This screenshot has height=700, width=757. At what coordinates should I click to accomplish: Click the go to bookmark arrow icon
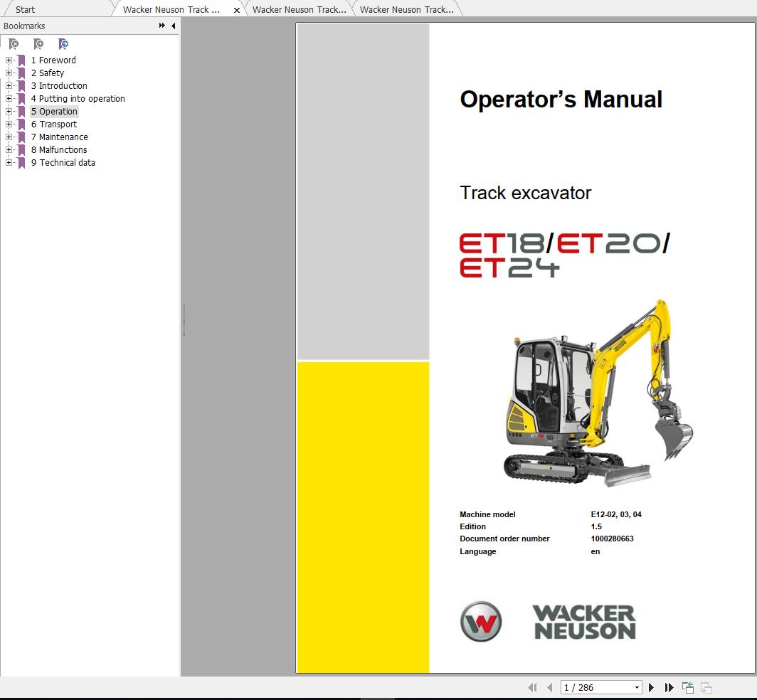pos(63,44)
